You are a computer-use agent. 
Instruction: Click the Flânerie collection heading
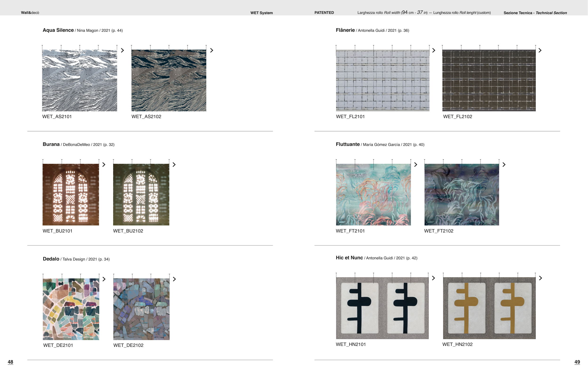pos(345,30)
